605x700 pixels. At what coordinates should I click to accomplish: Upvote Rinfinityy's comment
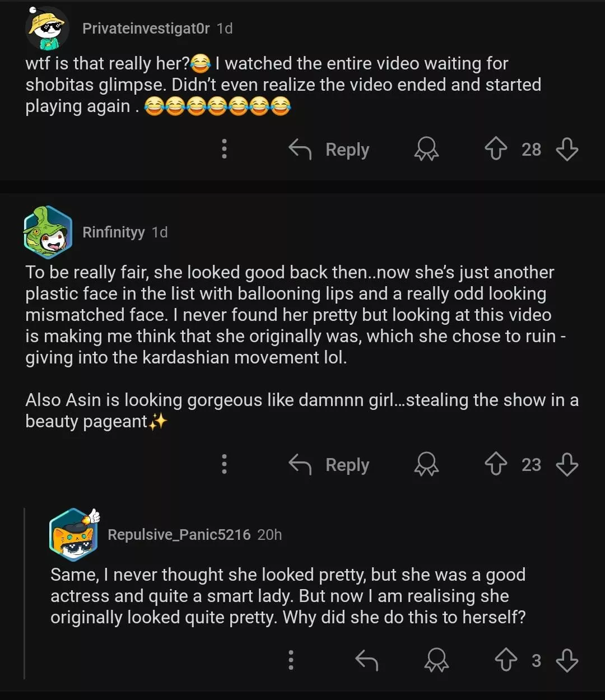tap(496, 465)
